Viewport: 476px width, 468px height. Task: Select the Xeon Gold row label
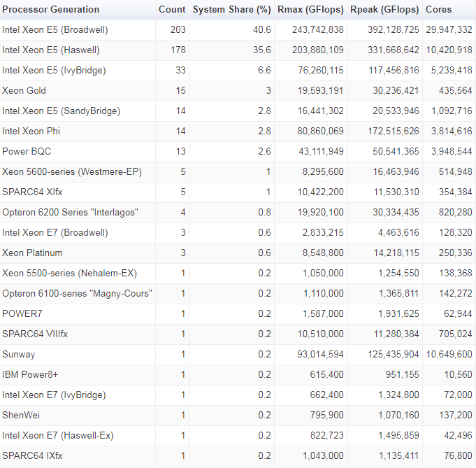tap(24, 90)
